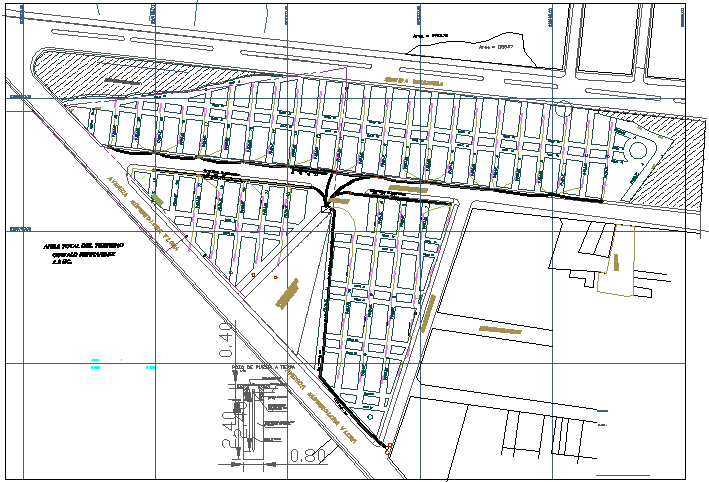The image size is (709, 482).
Task: Select the grounding well section detail drawing
Action: click(258, 423)
